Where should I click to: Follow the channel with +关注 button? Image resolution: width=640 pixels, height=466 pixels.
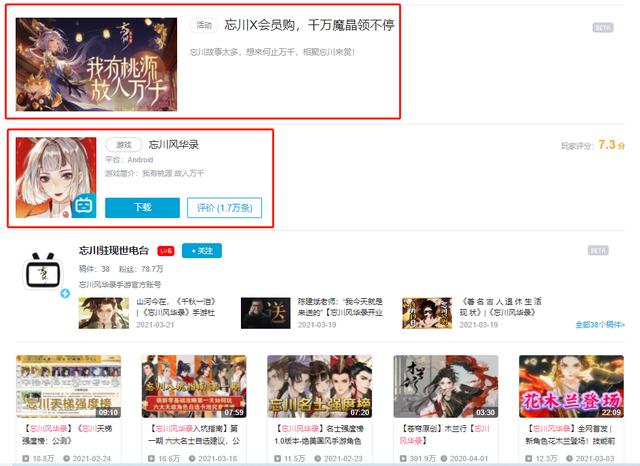click(201, 250)
